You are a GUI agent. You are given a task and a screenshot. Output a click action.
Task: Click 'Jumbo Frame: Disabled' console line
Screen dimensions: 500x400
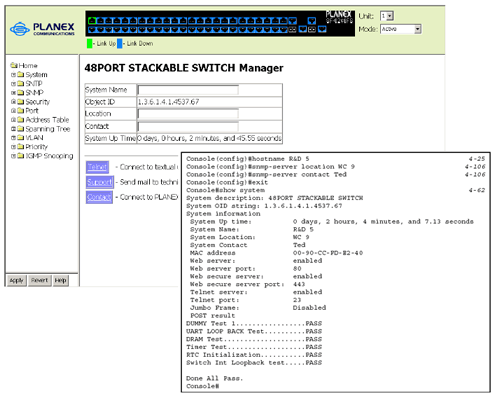click(258, 308)
